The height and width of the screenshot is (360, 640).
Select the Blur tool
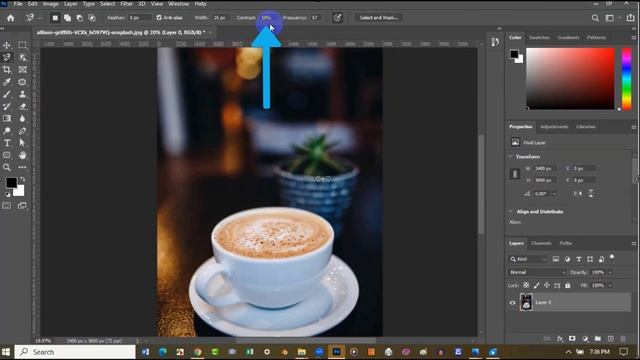(x=22, y=118)
